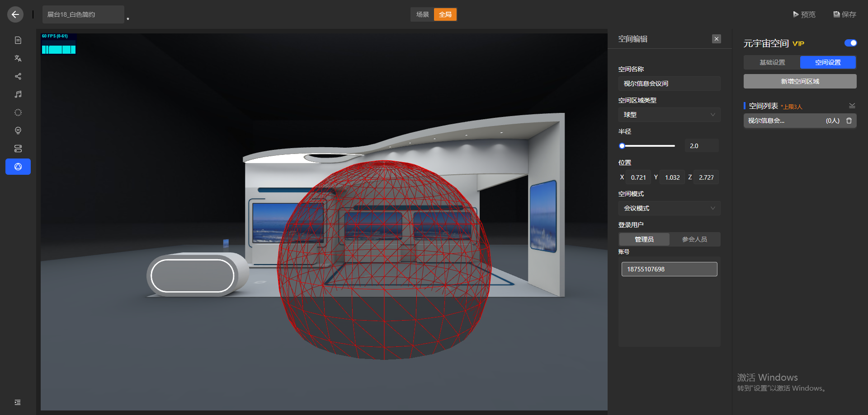
Task: Toggle the 元宇宙空间 switch off
Action: 850,43
